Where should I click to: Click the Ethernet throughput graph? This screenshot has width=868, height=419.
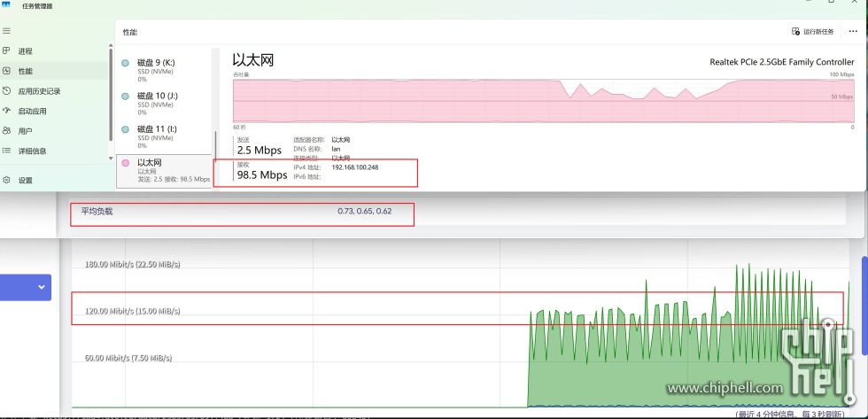click(x=543, y=100)
